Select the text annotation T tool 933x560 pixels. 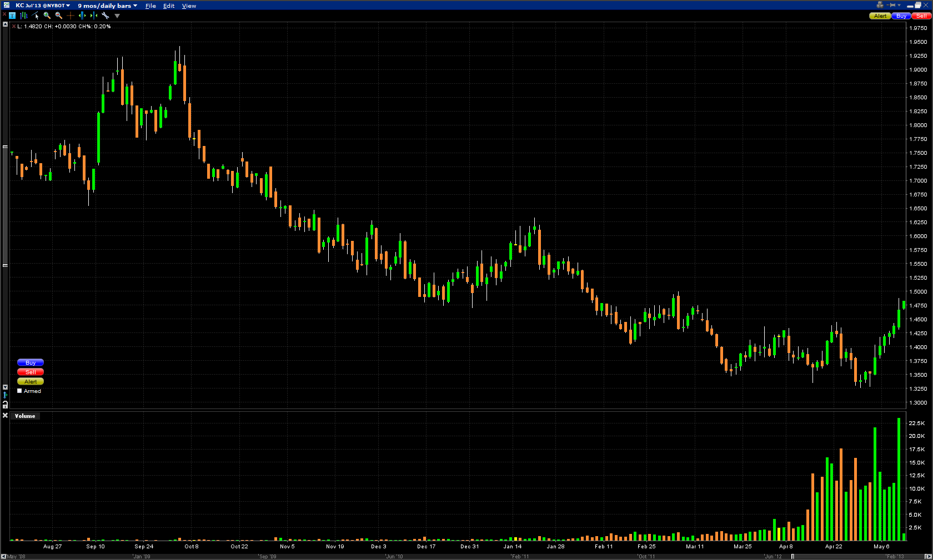[x=12, y=16]
